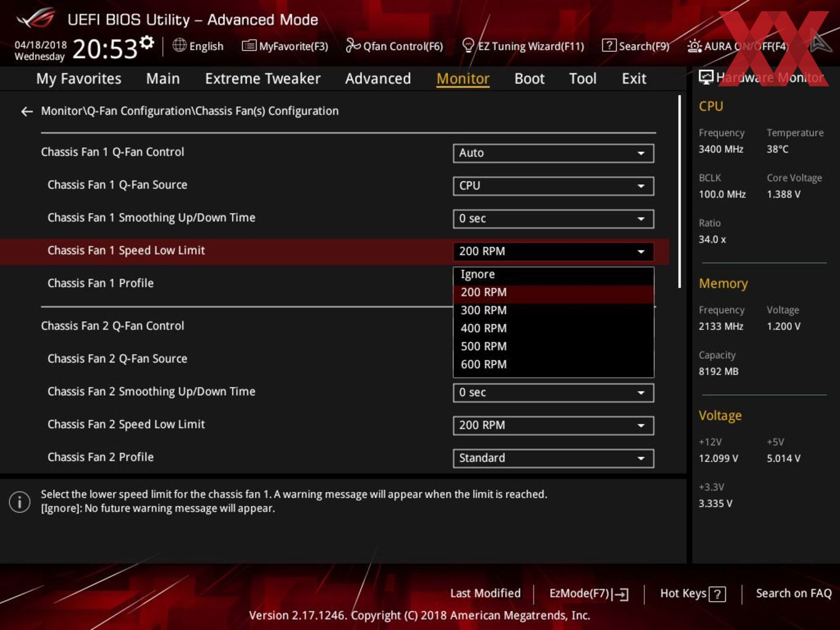Click the CPU temperature 38°C value
The image size is (840, 630).
(x=778, y=149)
